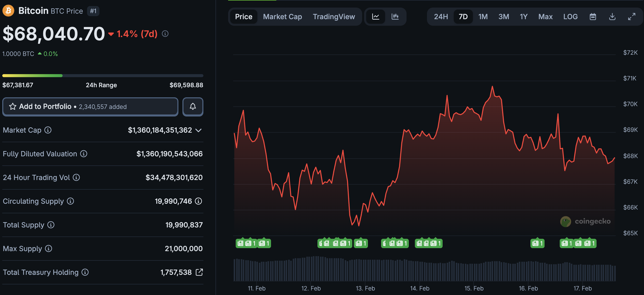The image size is (644, 295).
Task: Click the $68,040.70 price text
Action: (x=53, y=34)
